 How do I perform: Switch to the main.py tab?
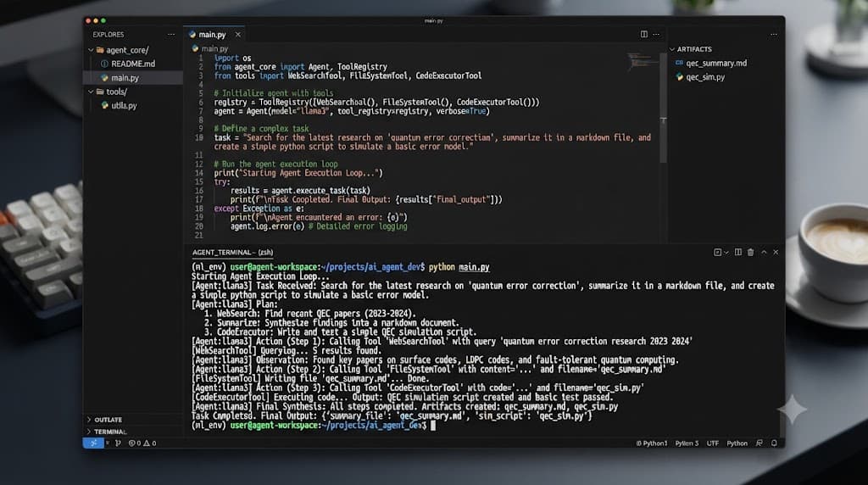212,34
